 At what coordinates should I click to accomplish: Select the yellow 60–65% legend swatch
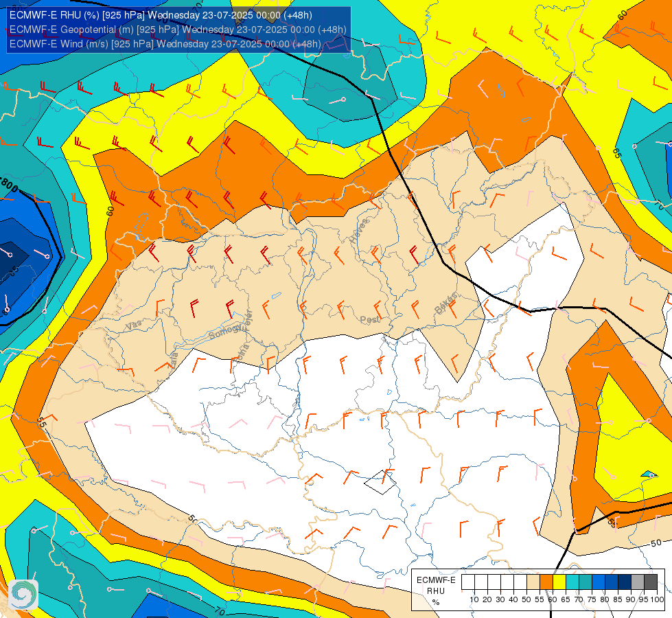pyautogui.click(x=559, y=582)
